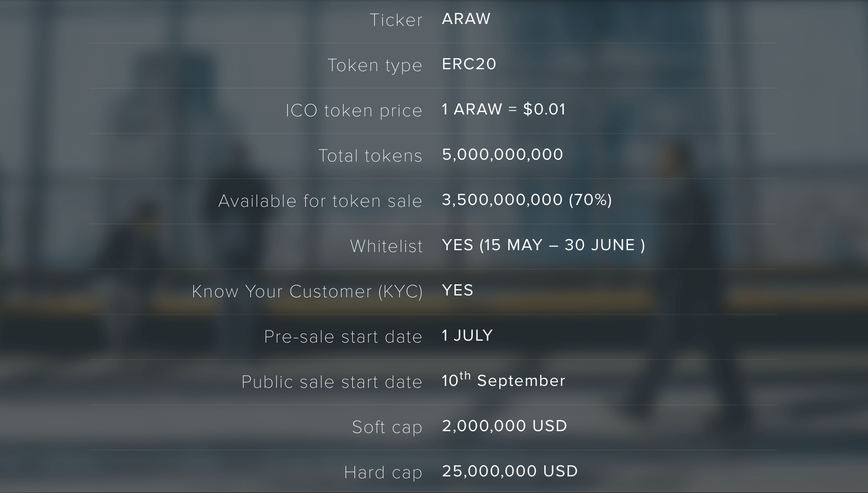
Task: Click the ERC20 token type value
Action: coord(469,64)
